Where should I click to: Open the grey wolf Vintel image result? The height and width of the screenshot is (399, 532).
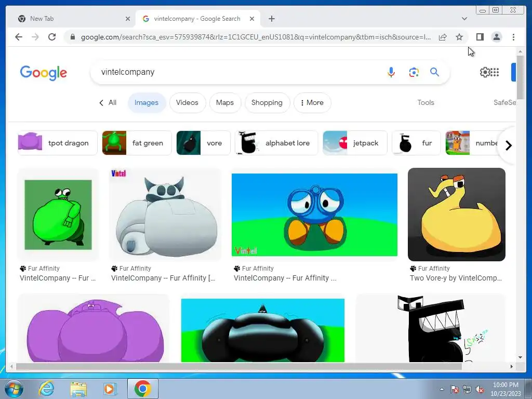pos(165,215)
